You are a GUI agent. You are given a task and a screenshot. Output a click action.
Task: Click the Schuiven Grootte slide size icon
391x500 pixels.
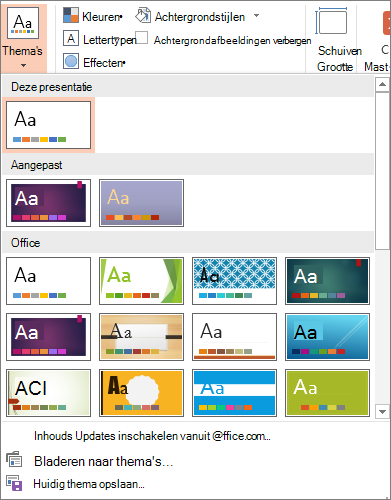331,21
